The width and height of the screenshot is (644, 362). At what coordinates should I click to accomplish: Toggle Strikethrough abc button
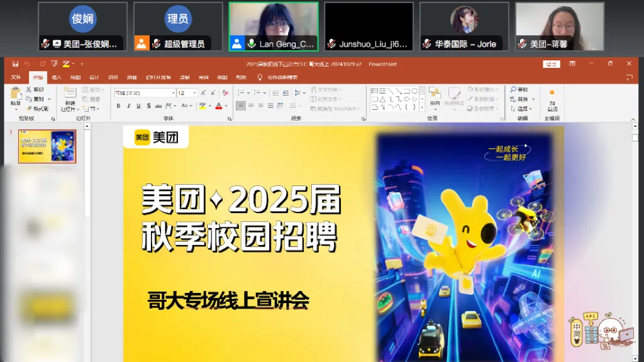click(x=158, y=106)
